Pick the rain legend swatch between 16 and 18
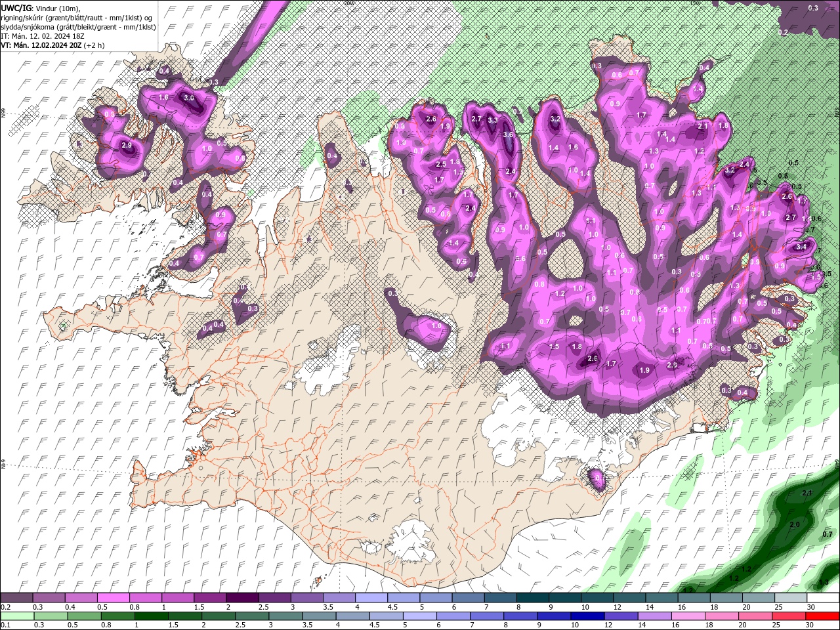 point(688,616)
